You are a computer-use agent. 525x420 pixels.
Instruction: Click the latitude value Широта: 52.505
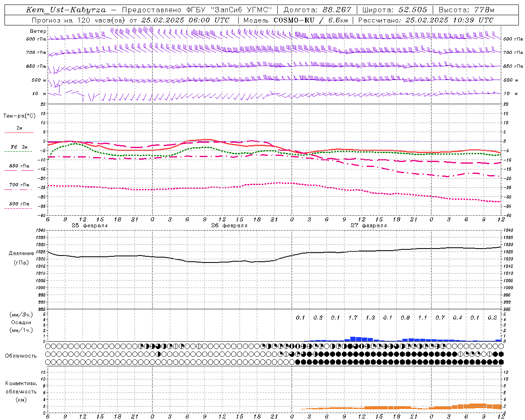coord(394,10)
